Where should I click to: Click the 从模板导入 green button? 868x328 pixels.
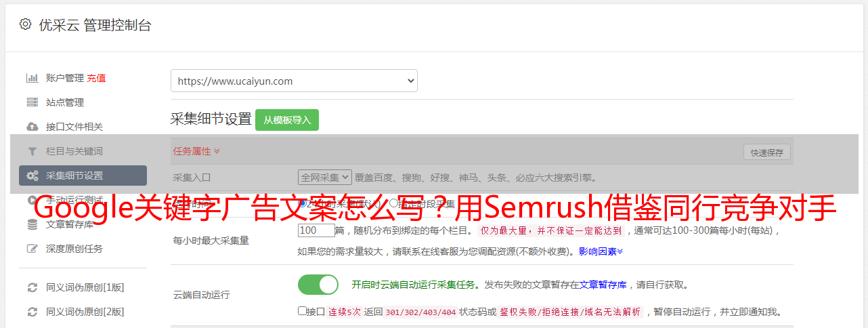coord(287,120)
